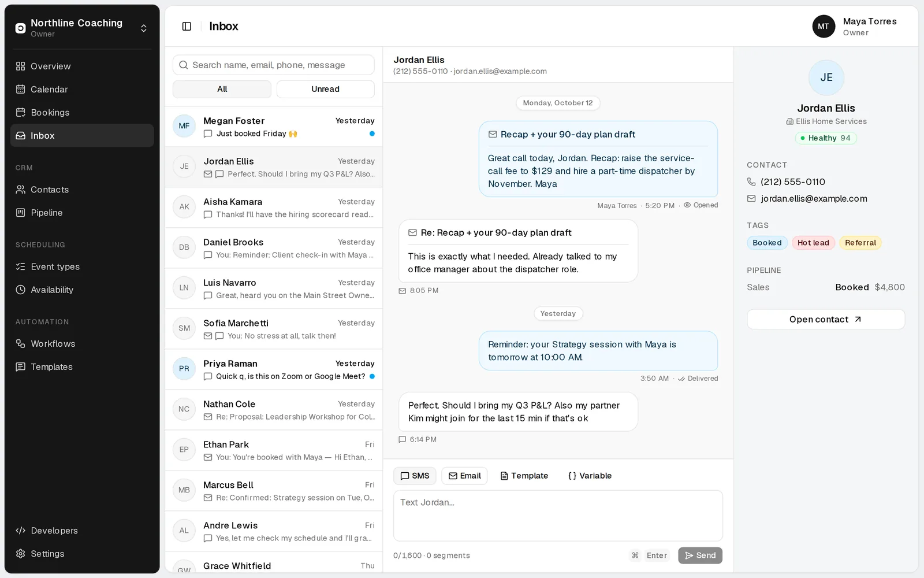Open Luis Navarro's message thread

point(274,288)
